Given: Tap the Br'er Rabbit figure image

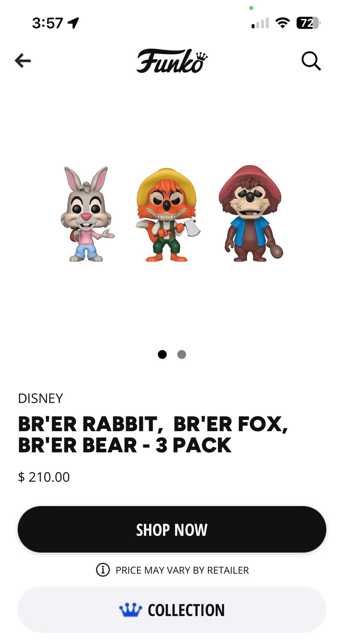Looking at the screenshot, I should (86, 214).
